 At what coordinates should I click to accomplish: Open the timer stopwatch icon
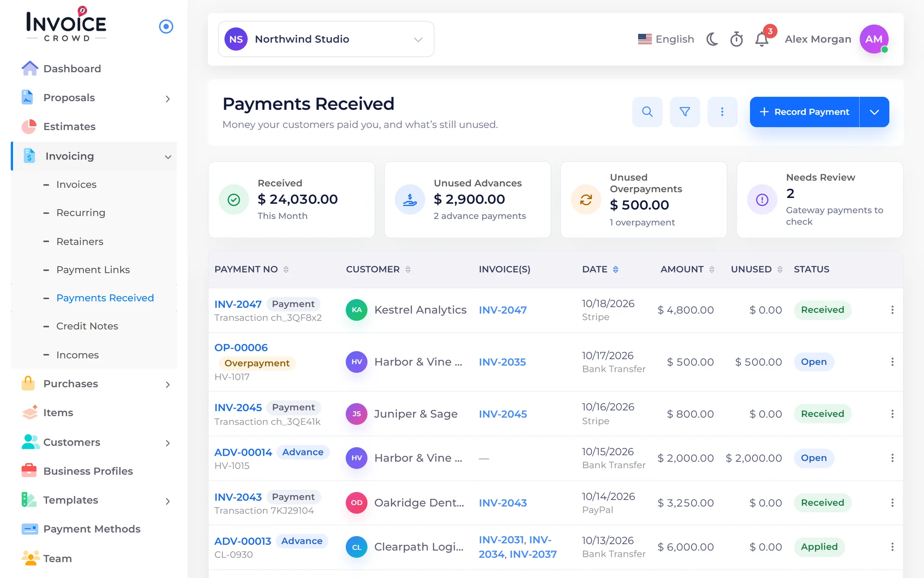click(737, 39)
